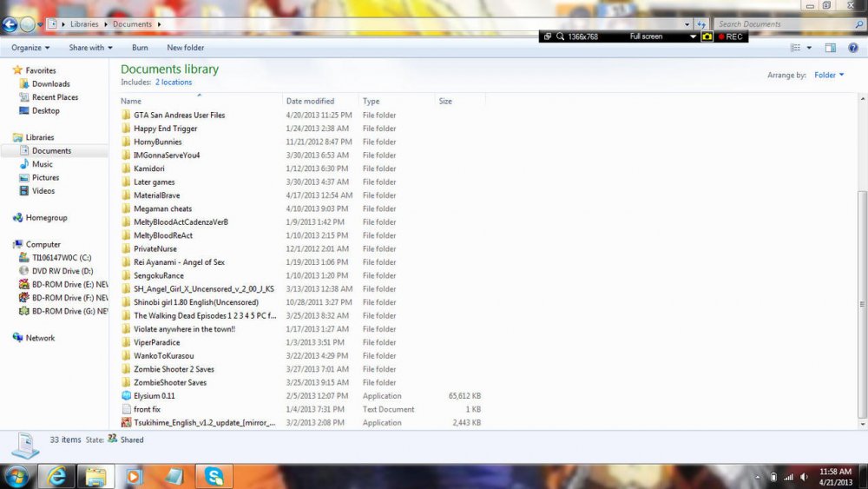Expand the Share with dropdown
The width and height of the screenshot is (868, 489).
pos(90,48)
